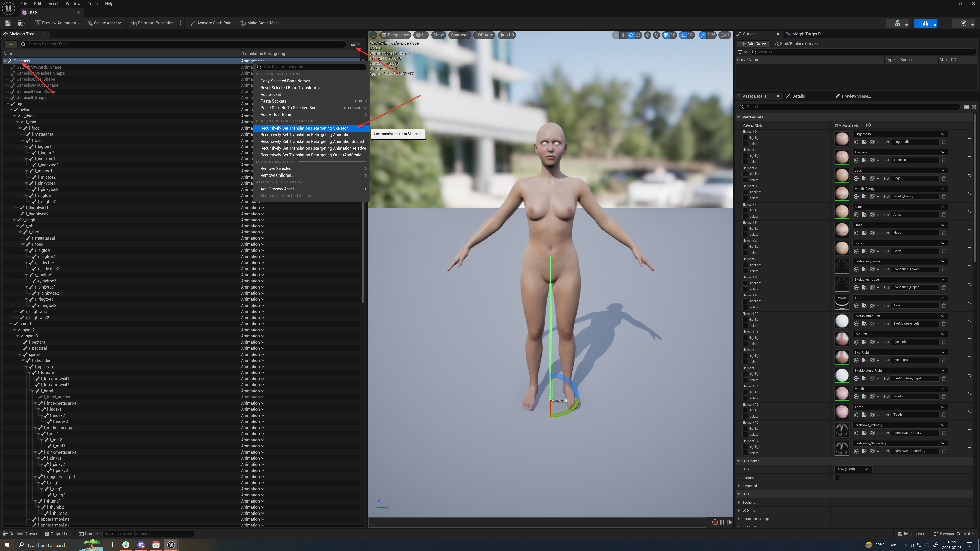Open the Create Asset dropdown
The image size is (980, 551).
coord(104,23)
